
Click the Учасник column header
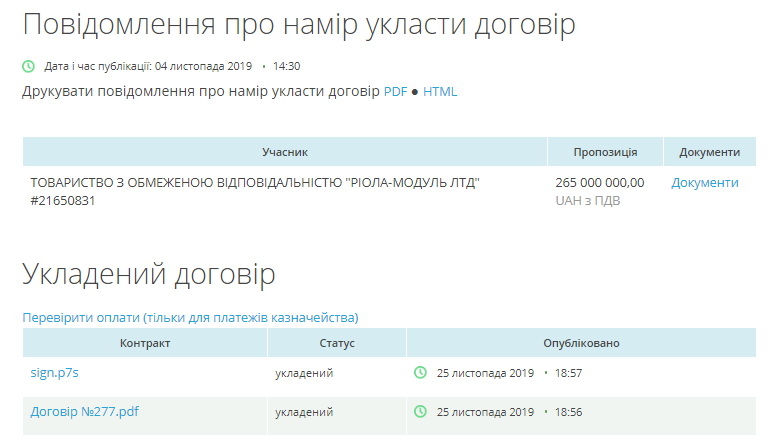click(x=285, y=152)
